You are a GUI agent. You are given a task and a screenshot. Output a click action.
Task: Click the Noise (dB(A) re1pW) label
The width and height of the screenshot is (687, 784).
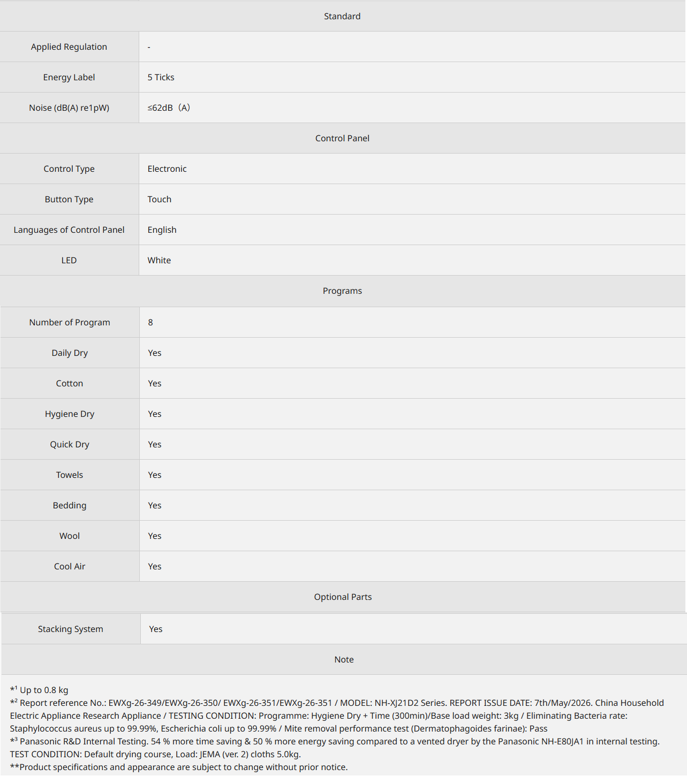click(x=69, y=108)
